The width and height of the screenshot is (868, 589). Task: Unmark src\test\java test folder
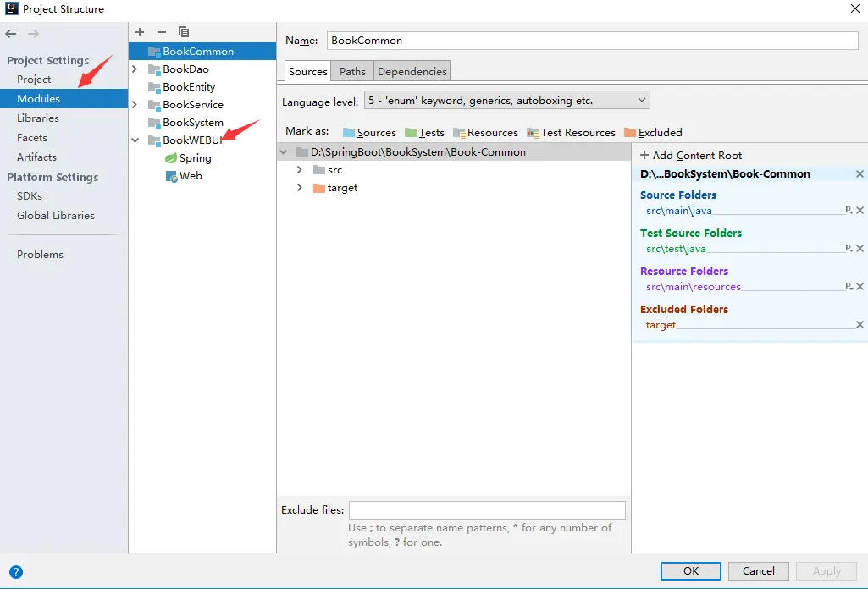pyautogui.click(x=860, y=248)
